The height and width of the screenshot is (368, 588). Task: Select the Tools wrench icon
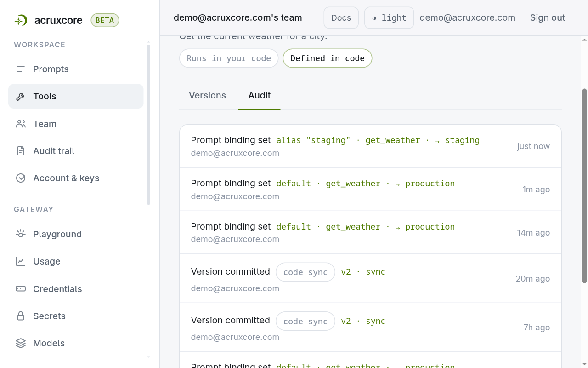point(21,97)
